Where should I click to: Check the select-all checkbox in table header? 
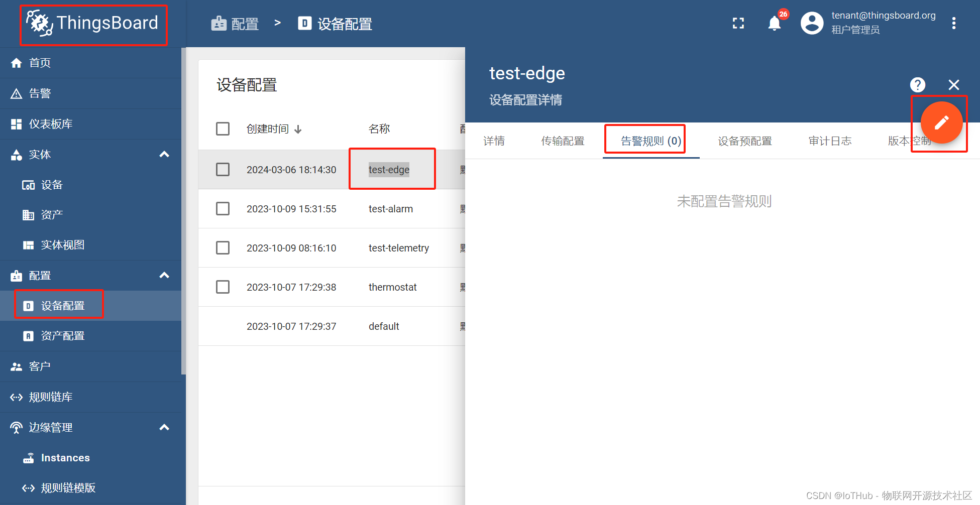(x=223, y=129)
